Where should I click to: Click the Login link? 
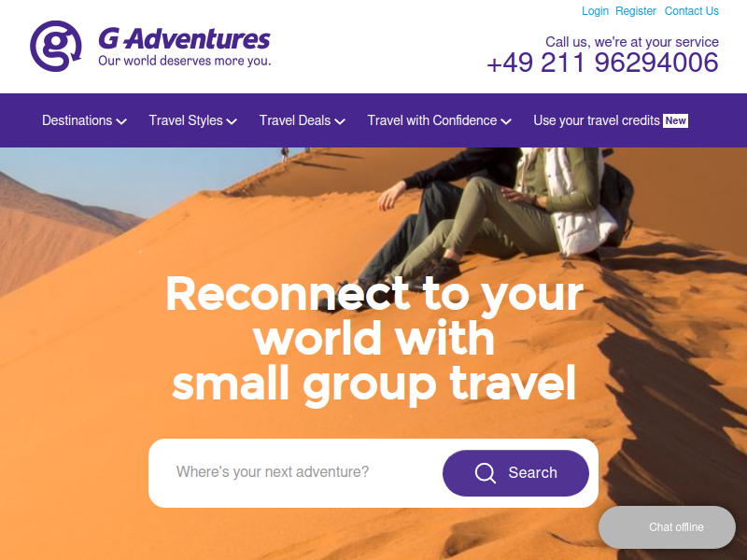pyautogui.click(x=595, y=11)
